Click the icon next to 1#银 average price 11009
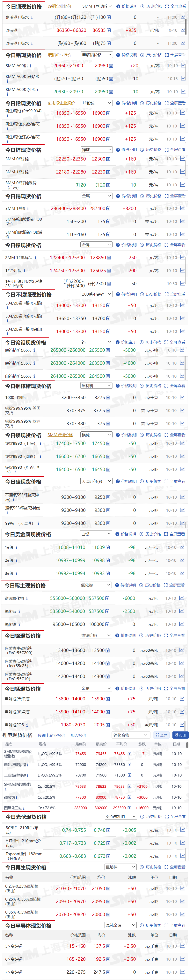 (x=108, y=547)
